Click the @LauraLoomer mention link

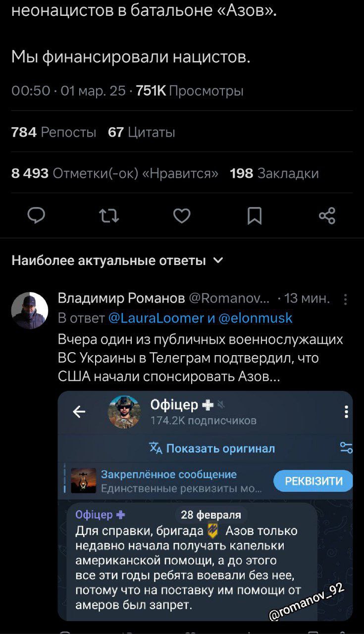156,318
